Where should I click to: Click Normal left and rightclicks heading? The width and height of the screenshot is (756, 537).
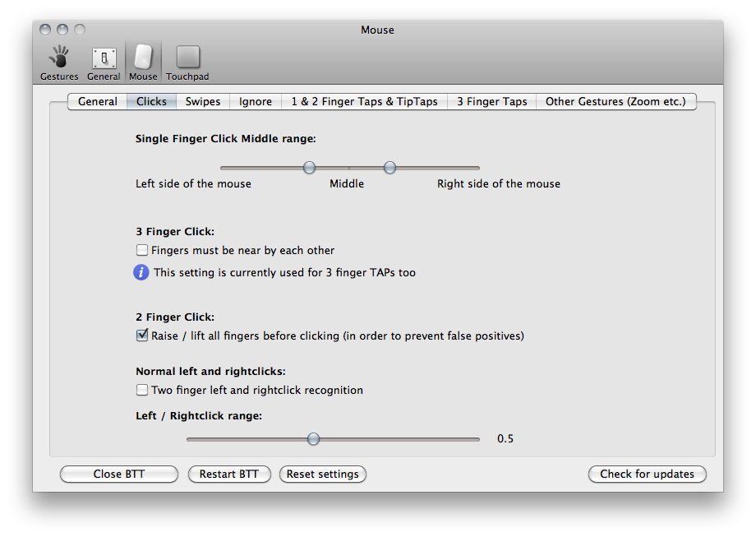pos(210,372)
